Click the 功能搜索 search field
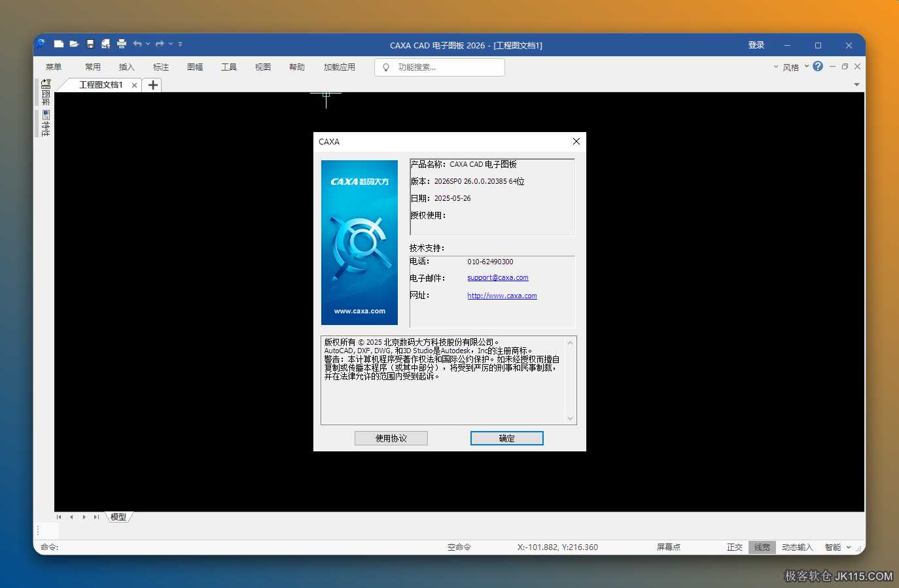The image size is (899, 588). (440, 67)
